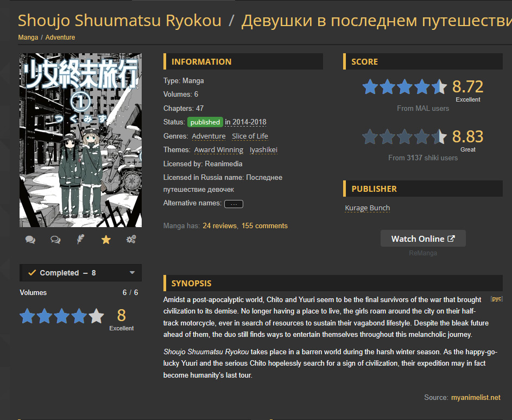Open the Adventure breadcrumb link
The image size is (512, 420).
[x=60, y=37]
